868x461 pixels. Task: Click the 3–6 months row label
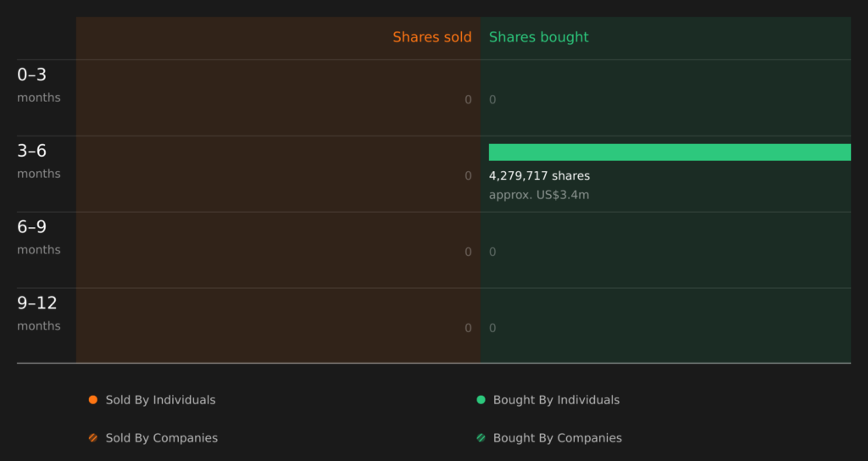(38, 161)
